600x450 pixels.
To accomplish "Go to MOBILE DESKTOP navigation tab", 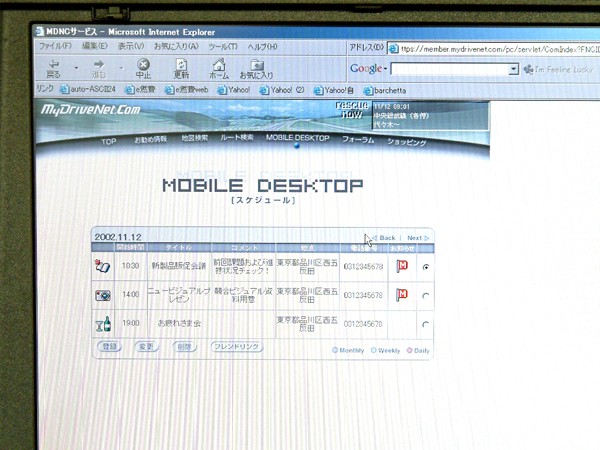I will coord(298,138).
